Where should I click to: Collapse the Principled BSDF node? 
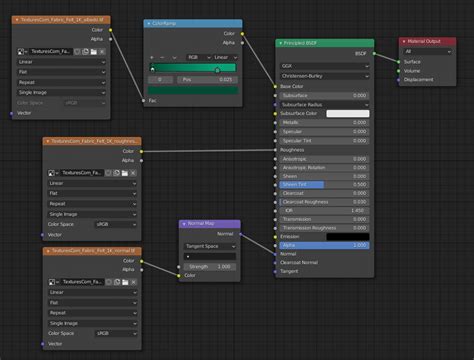point(280,43)
